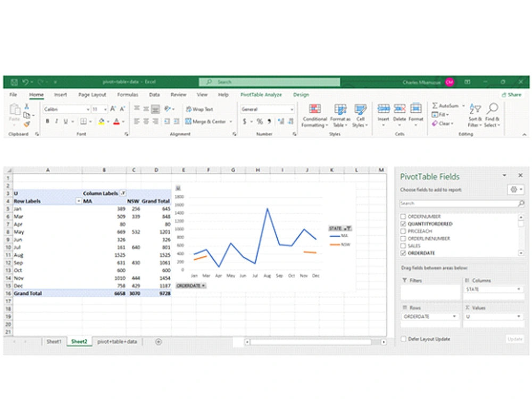
Task: Open the font name dropdown
Action: tap(88, 109)
